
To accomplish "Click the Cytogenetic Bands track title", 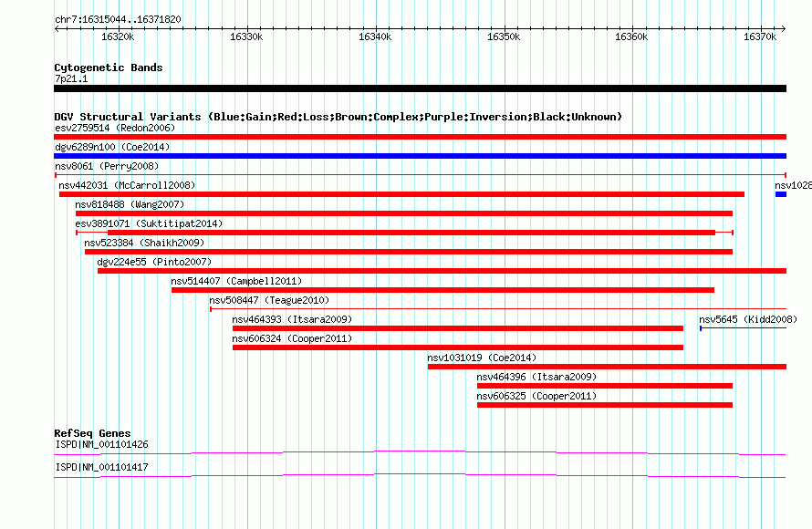I will point(109,67).
